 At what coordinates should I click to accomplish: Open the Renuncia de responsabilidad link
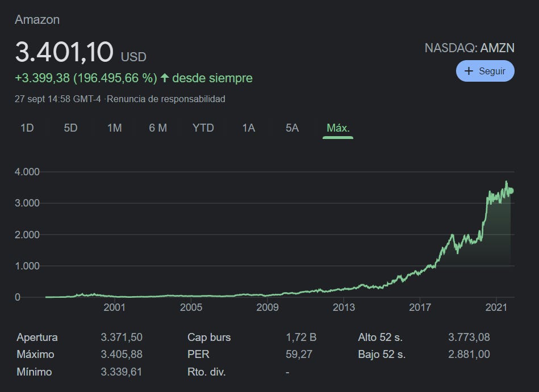(x=166, y=99)
